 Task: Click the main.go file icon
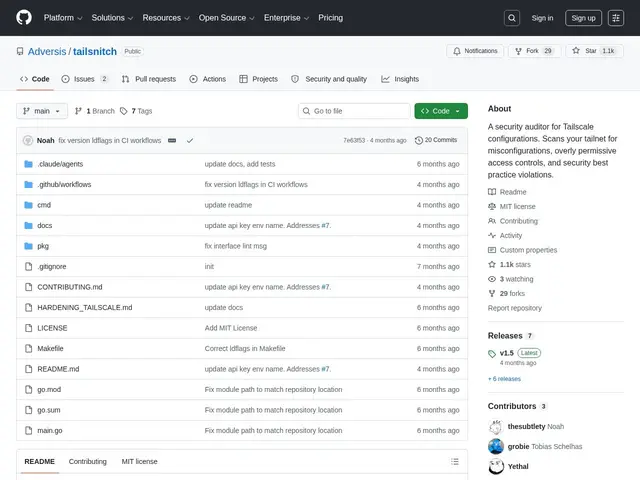pos(28,430)
